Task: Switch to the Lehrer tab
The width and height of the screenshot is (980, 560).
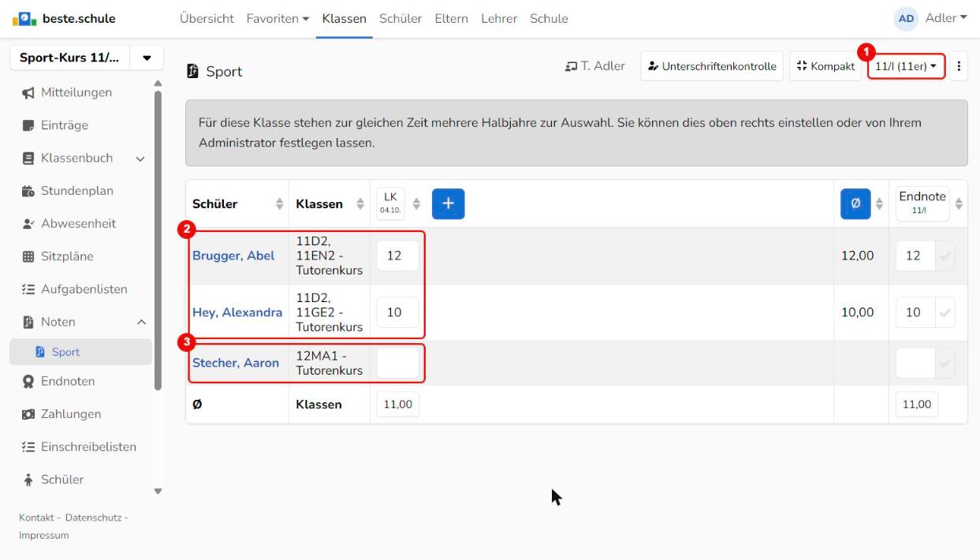Action: pyautogui.click(x=499, y=18)
